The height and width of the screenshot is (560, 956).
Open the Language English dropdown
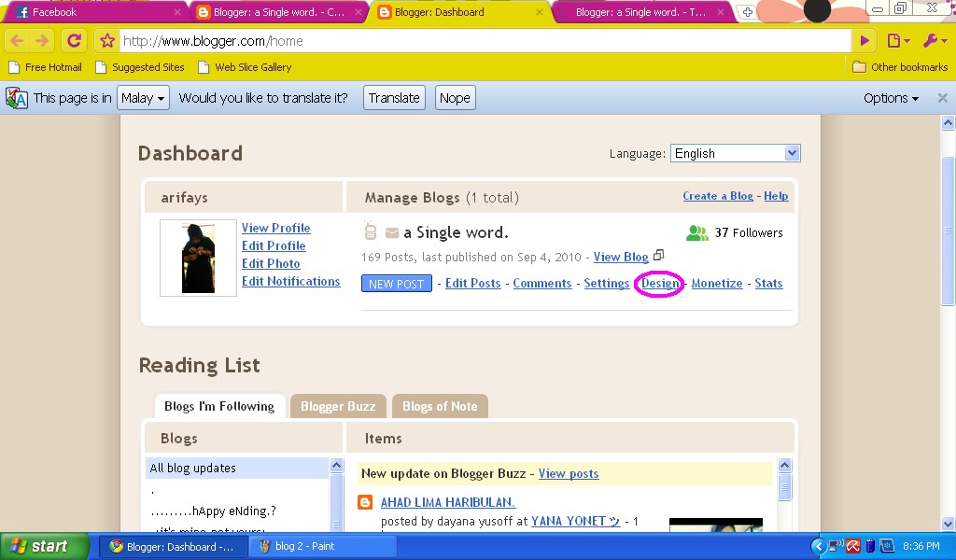point(736,154)
